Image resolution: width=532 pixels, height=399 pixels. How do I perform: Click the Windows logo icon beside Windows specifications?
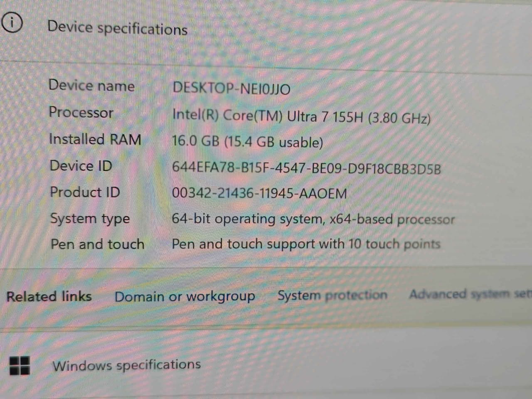point(20,366)
